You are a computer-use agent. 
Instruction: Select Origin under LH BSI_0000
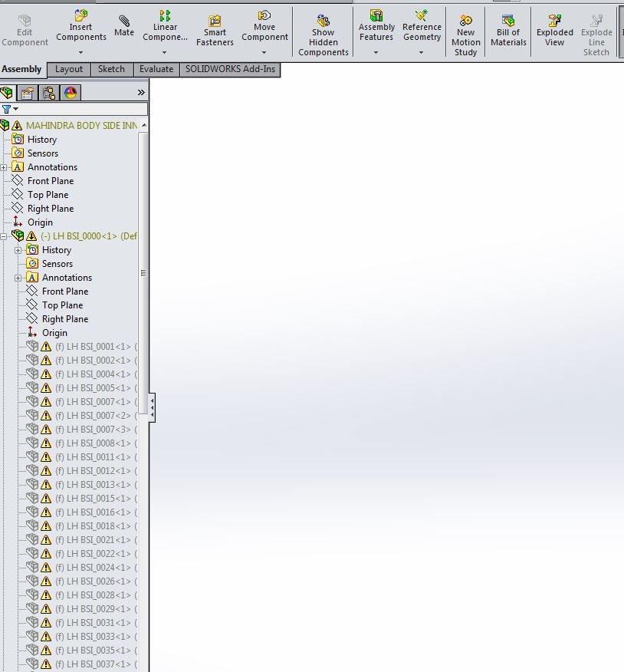(54, 333)
